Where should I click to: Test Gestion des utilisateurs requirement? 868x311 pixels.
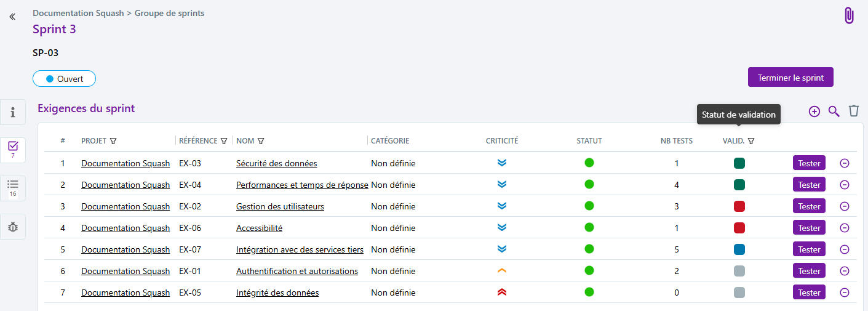(x=809, y=206)
